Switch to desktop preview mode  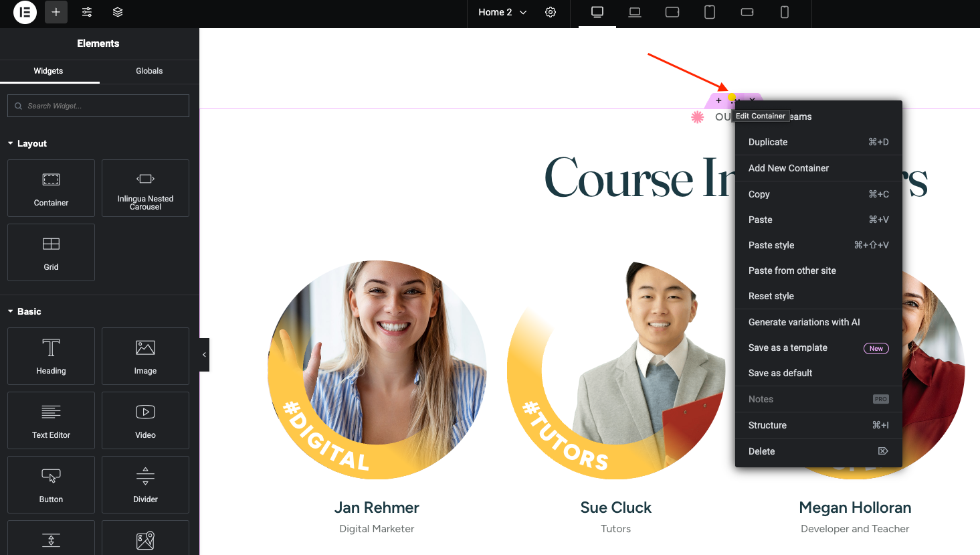597,12
